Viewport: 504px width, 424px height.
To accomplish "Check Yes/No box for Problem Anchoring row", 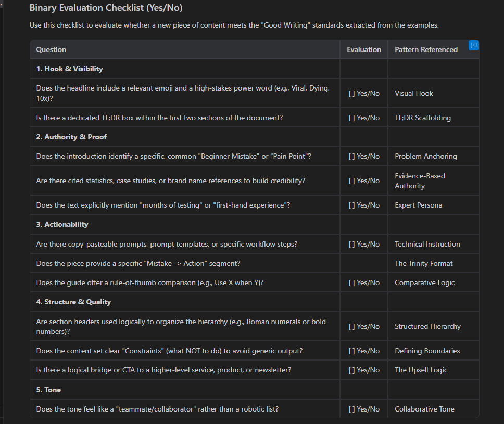I will [351, 157].
